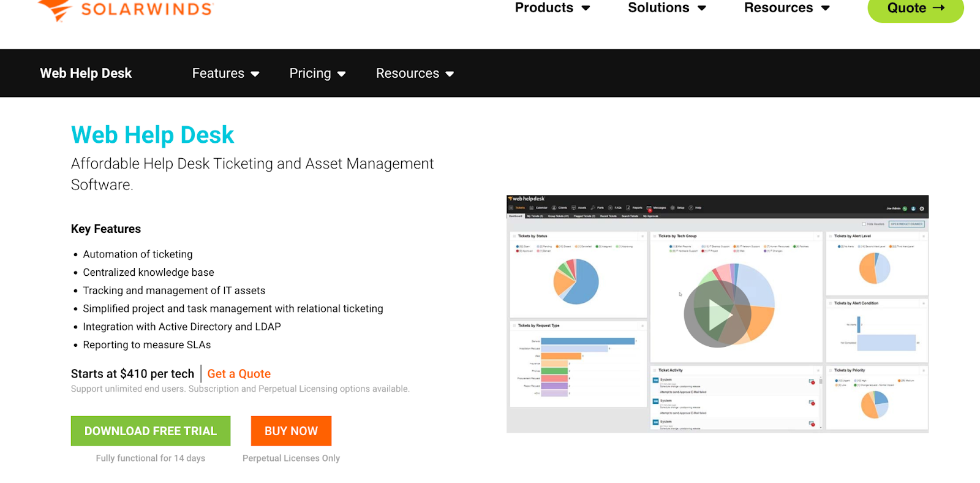This screenshot has width=980, height=483.
Task: Click the 'Reporting to measure SLAs' bullet
Action: 147,345
